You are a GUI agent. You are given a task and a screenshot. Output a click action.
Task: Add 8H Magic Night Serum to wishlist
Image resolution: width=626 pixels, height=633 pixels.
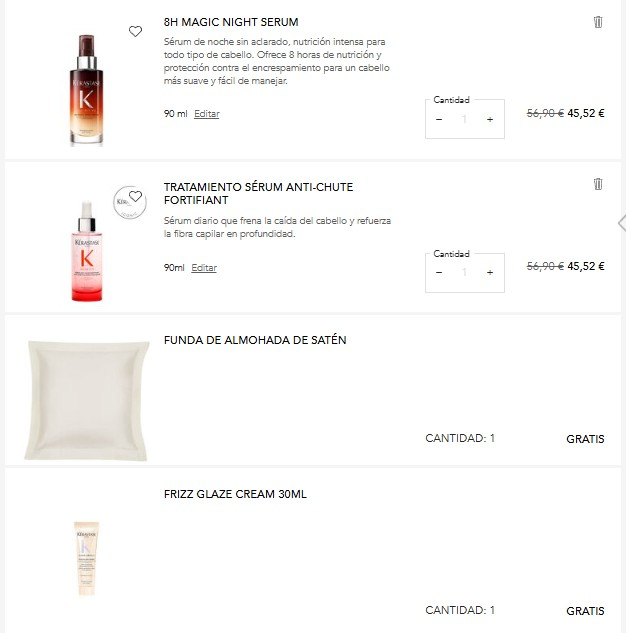[136, 32]
